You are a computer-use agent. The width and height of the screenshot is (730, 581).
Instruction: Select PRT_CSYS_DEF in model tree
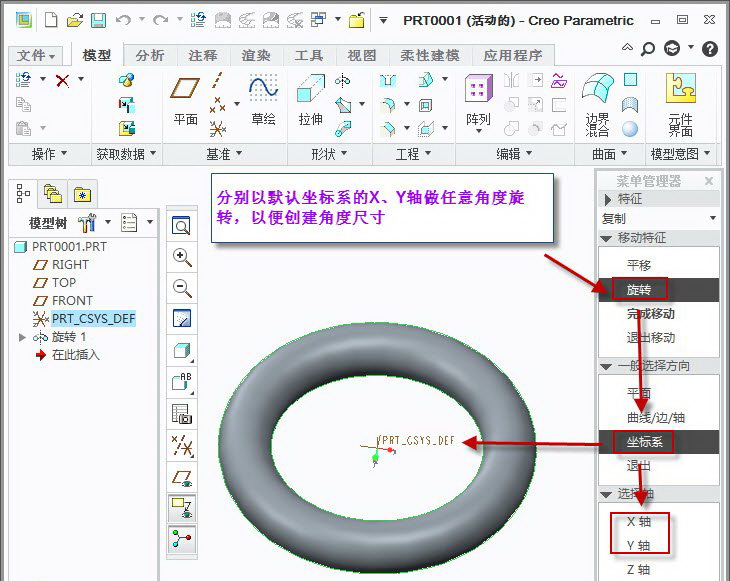[93, 319]
